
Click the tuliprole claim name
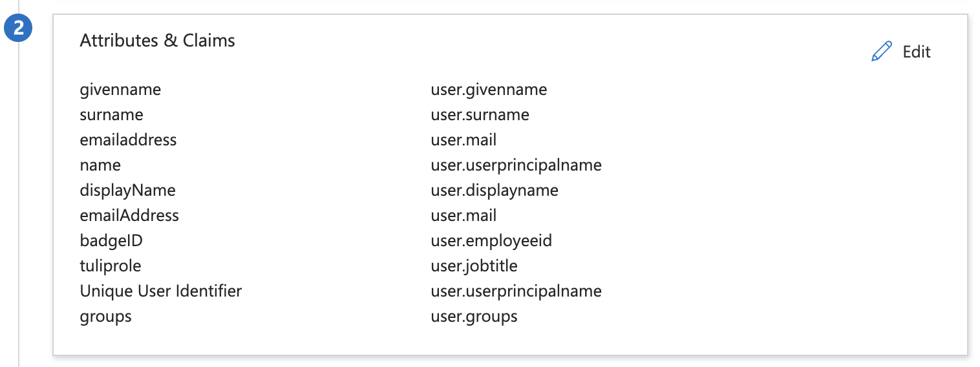pyautogui.click(x=111, y=266)
